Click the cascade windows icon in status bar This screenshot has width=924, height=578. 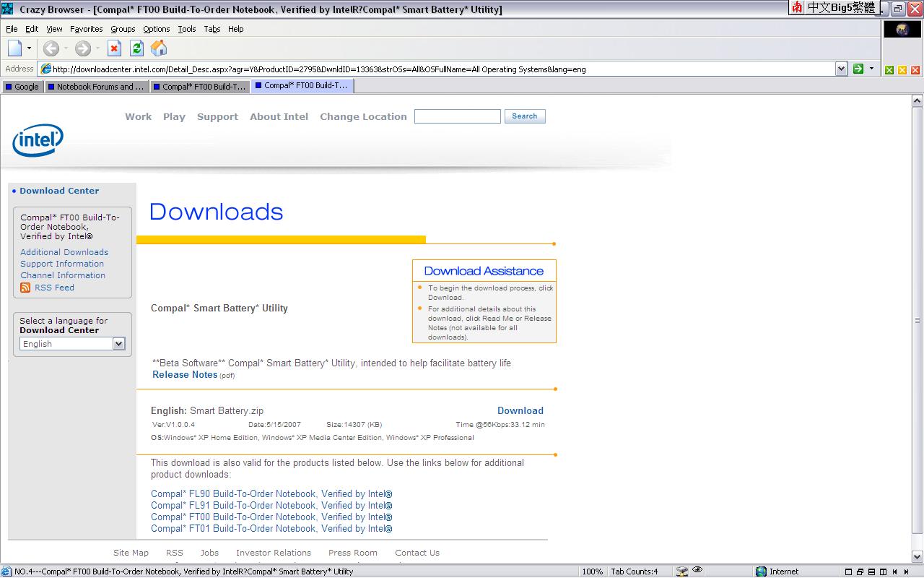coord(860,572)
